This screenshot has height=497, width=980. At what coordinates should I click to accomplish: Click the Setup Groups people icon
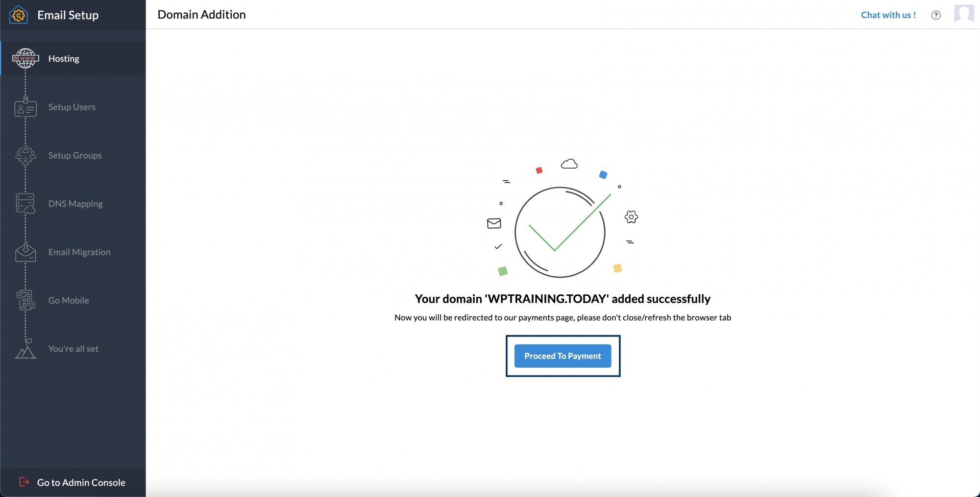click(x=25, y=155)
